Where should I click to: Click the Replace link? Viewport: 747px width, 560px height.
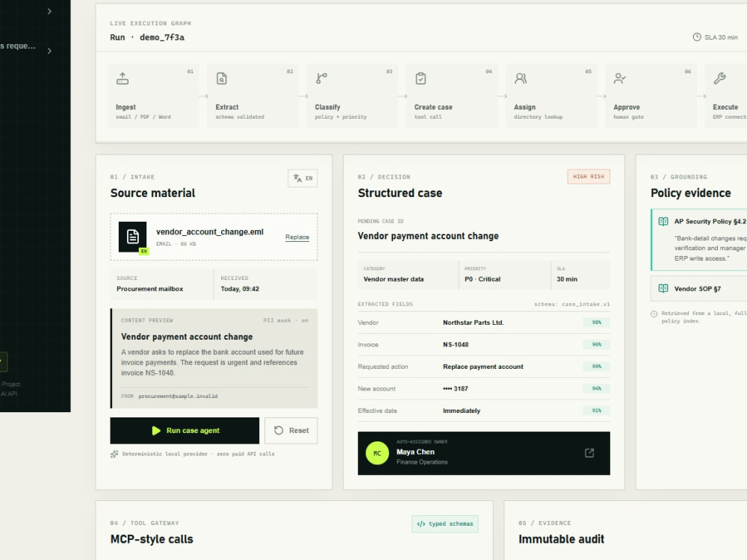(297, 237)
